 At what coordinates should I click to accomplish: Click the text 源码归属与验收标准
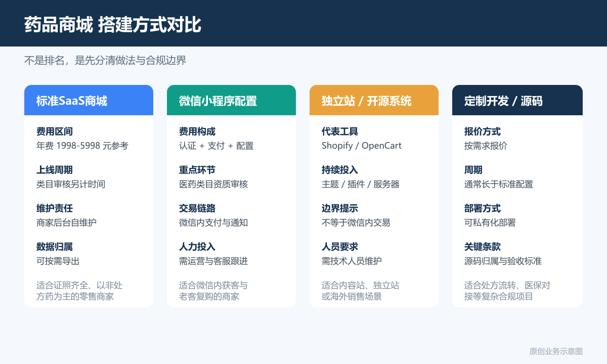503,261
